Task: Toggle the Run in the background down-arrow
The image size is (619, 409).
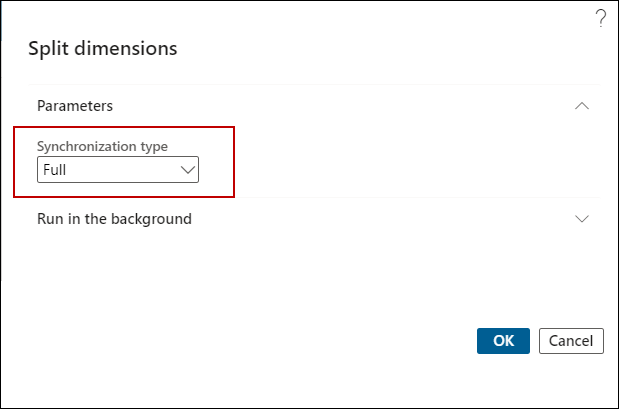Action: click(x=582, y=218)
